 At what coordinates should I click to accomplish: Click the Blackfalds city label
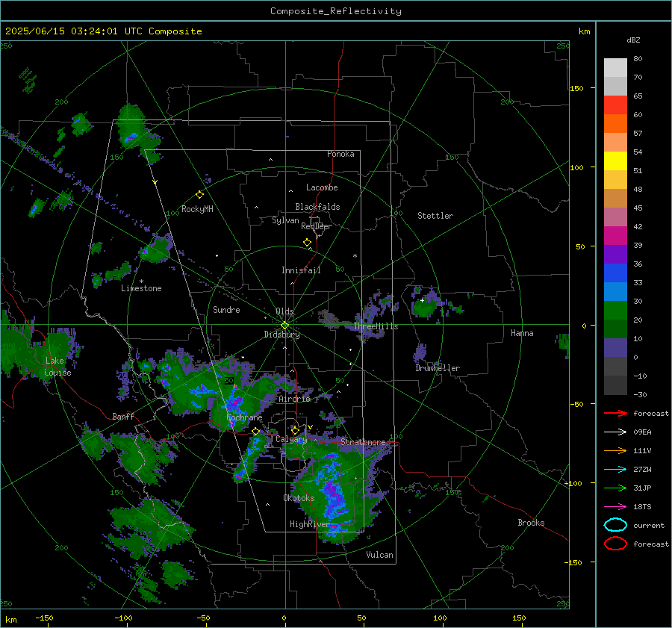317,207
